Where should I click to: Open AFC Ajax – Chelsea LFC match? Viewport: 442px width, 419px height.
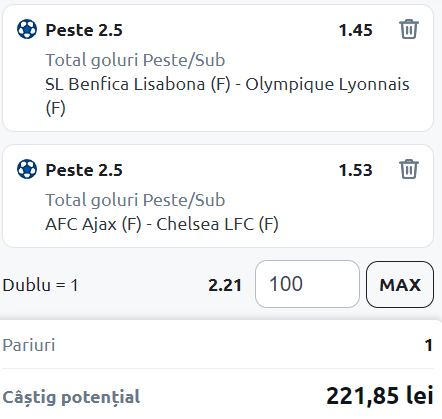coord(162,224)
